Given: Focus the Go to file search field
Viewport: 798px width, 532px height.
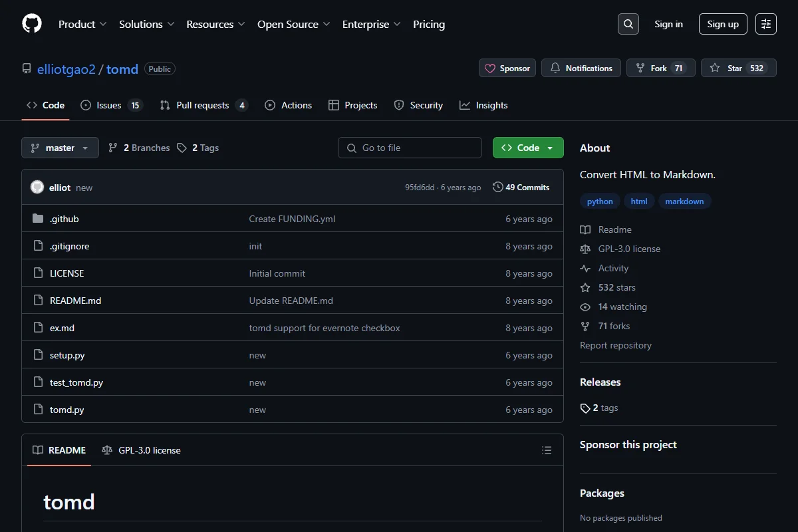Looking at the screenshot, I should [x=410, y=148].
